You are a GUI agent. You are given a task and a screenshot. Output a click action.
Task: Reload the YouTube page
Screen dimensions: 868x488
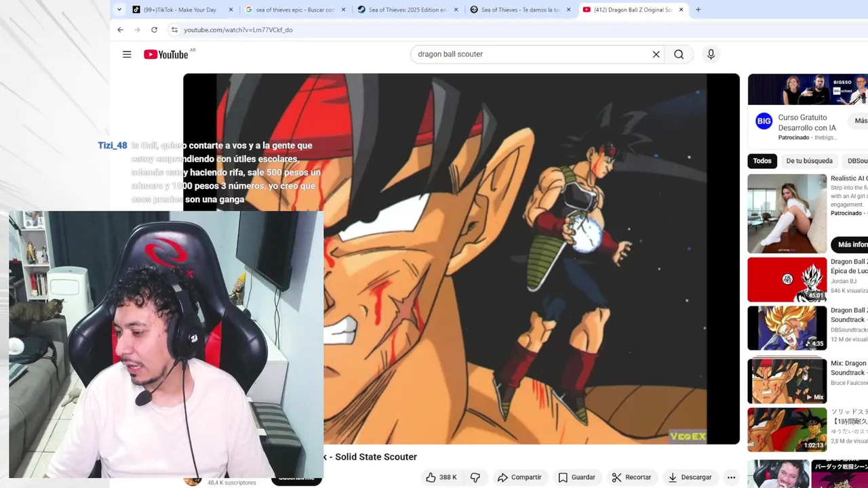(154, 30)
